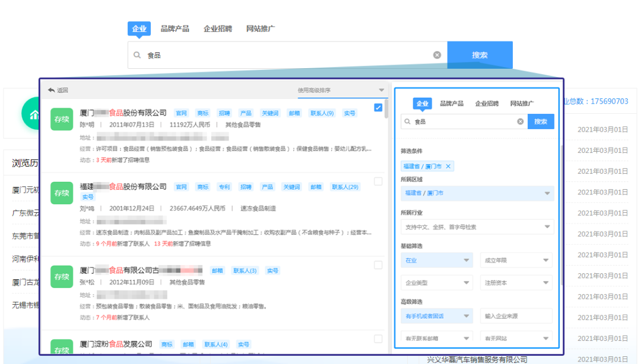Open the 在业 status dropdown
This screenshot has height=364, width=641.
coord(437,260)
